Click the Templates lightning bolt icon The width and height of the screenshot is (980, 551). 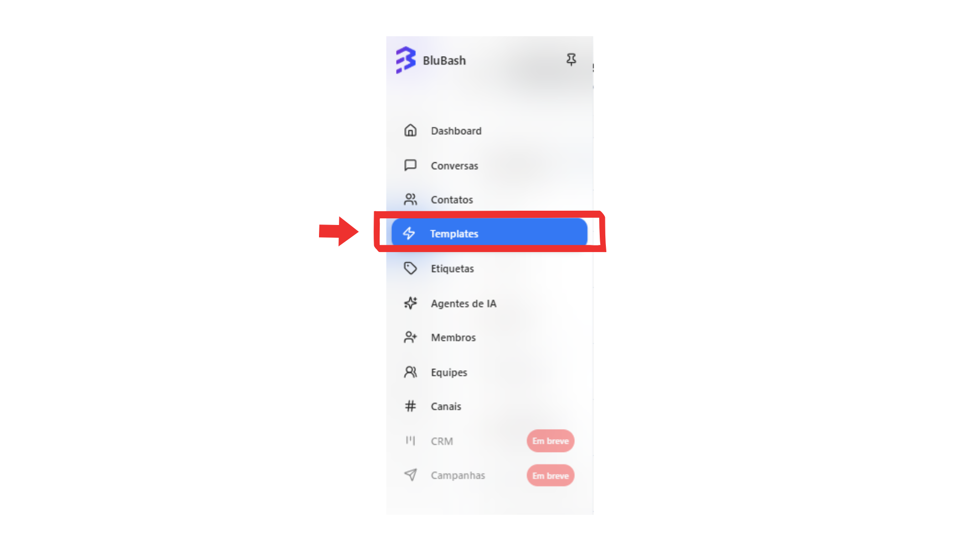coord(409,233)
